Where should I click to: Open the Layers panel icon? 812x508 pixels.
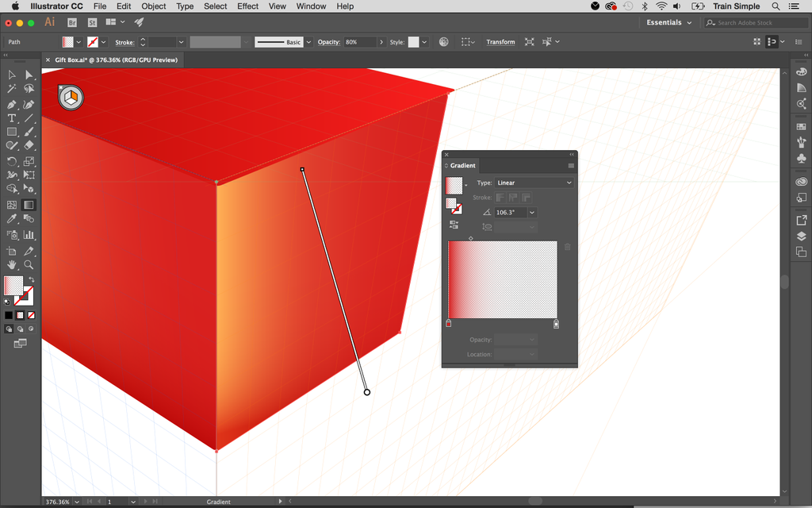[x=801, y=236]
